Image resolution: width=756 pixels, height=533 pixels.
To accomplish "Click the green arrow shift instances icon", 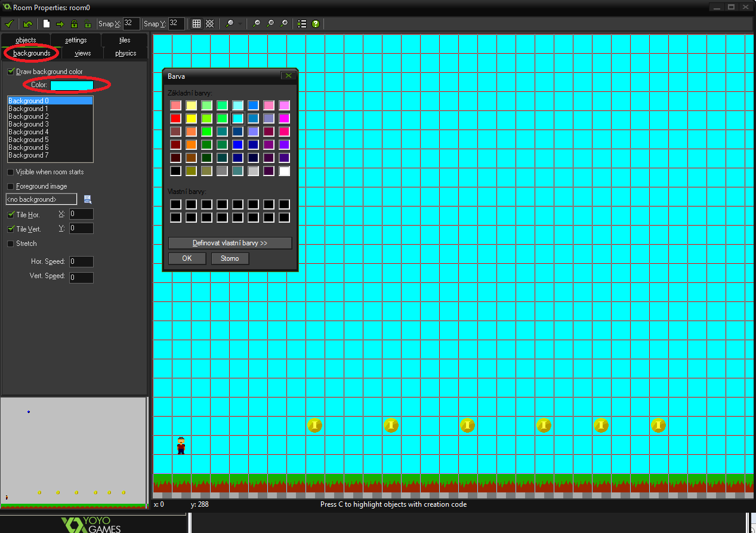I will (x=60, y=24).
